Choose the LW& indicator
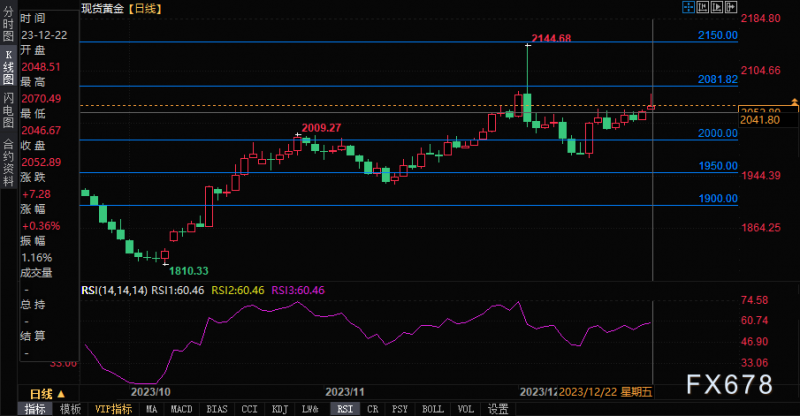800x416 pixels. point(310,409)
